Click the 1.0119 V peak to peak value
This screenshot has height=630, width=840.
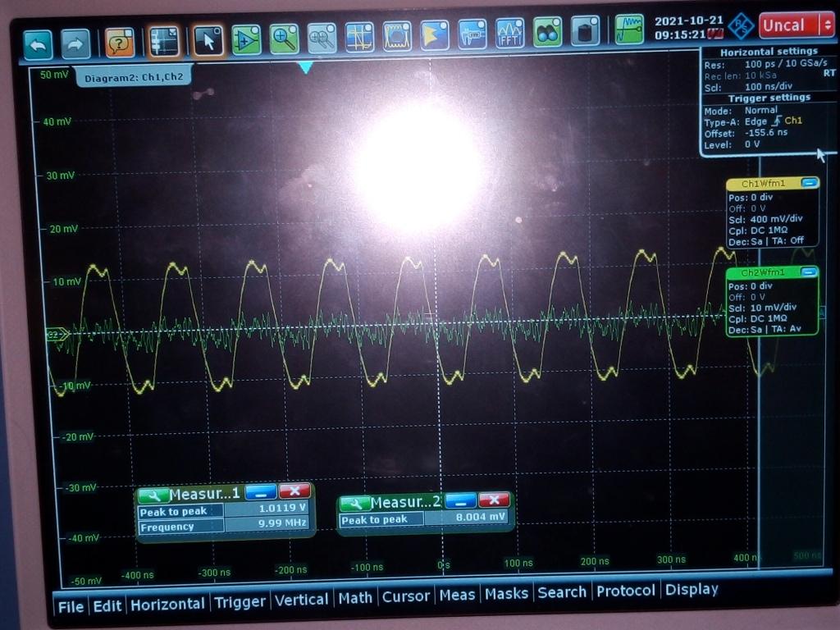[x=282, y=507]
